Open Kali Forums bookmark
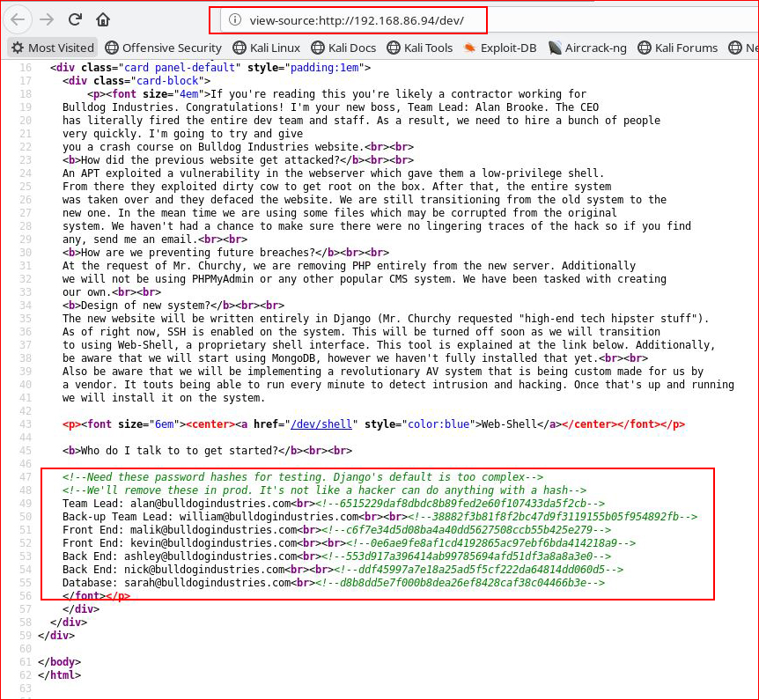Viewport: 759px width, 700px height. click(x=678, y=48)
